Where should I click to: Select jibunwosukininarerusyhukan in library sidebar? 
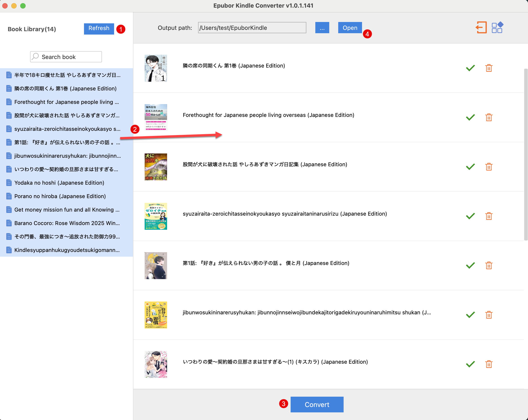coord(66,155)
